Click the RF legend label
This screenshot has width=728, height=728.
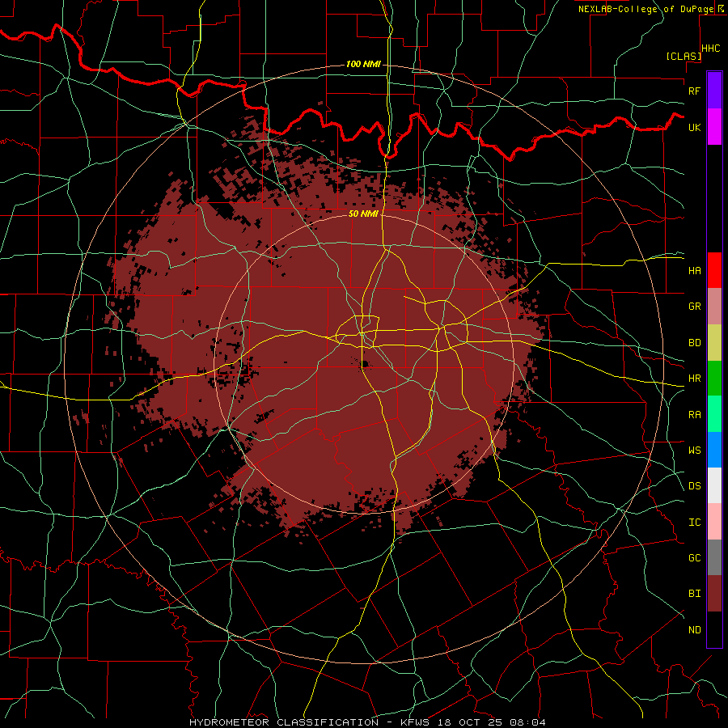click(x=694, y=91)
